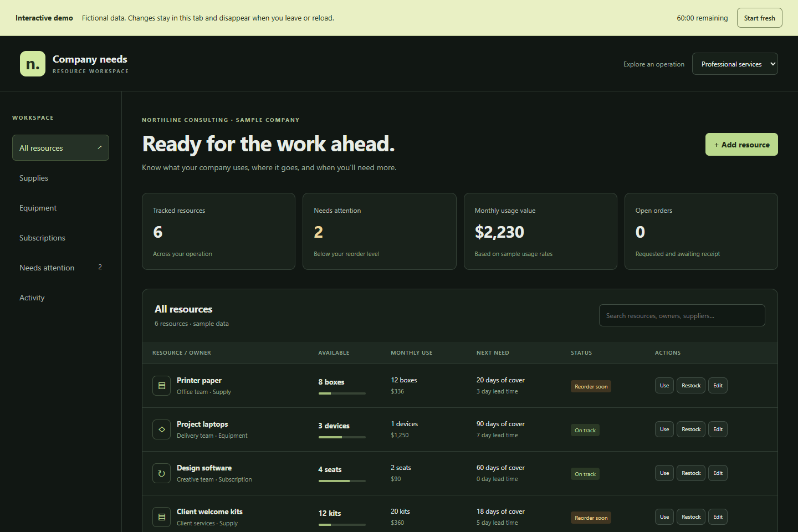Click Use for Project laptops

tap(664, 429)
